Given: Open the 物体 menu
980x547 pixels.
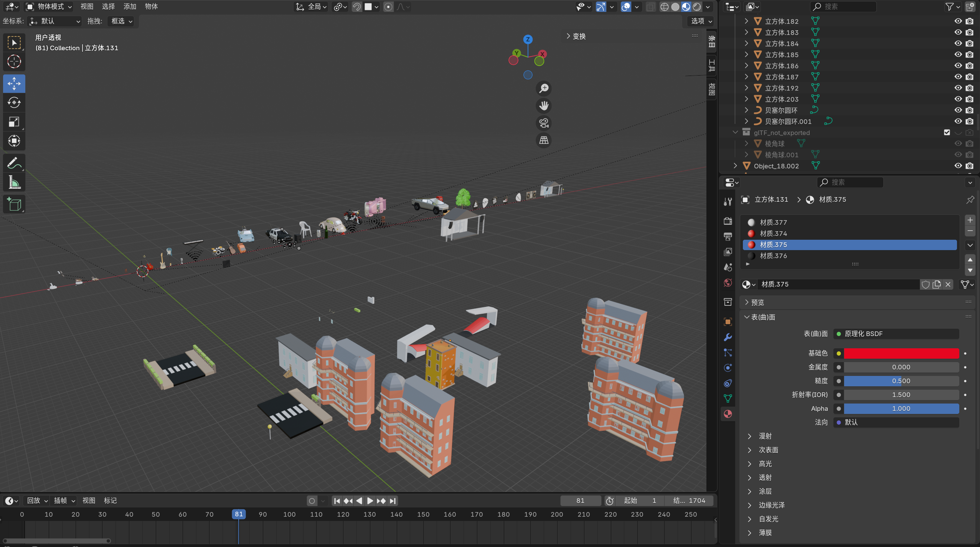Looking at the screenshot, I should 151,7.
